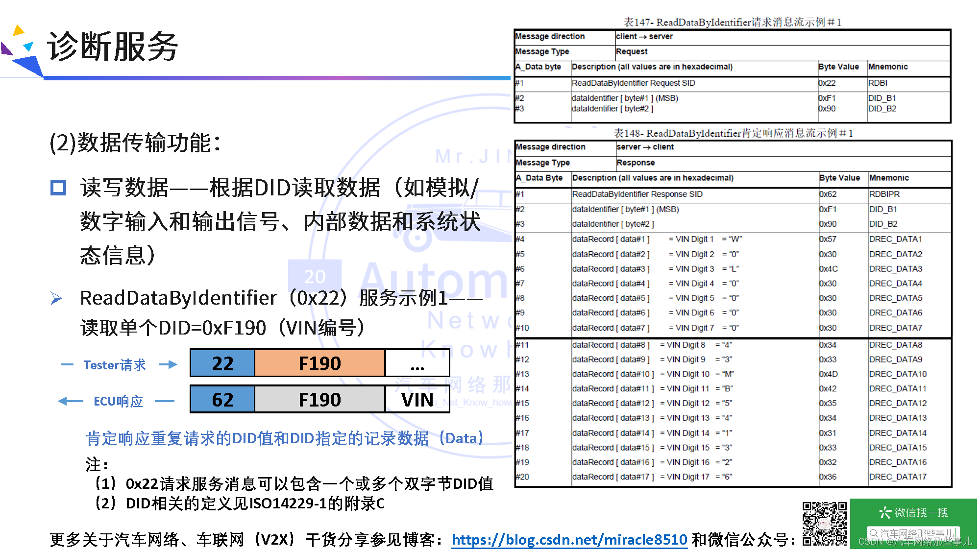Viewport: 980px width, 551px height.
Task: Click the right arrow after Tester请求
Action: click(168, 364)
